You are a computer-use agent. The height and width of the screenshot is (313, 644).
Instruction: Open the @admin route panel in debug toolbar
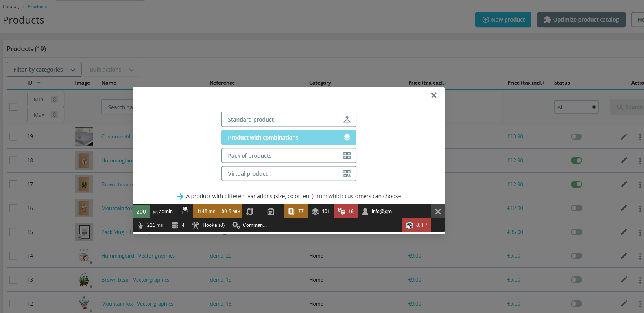(x=164, y=212)
